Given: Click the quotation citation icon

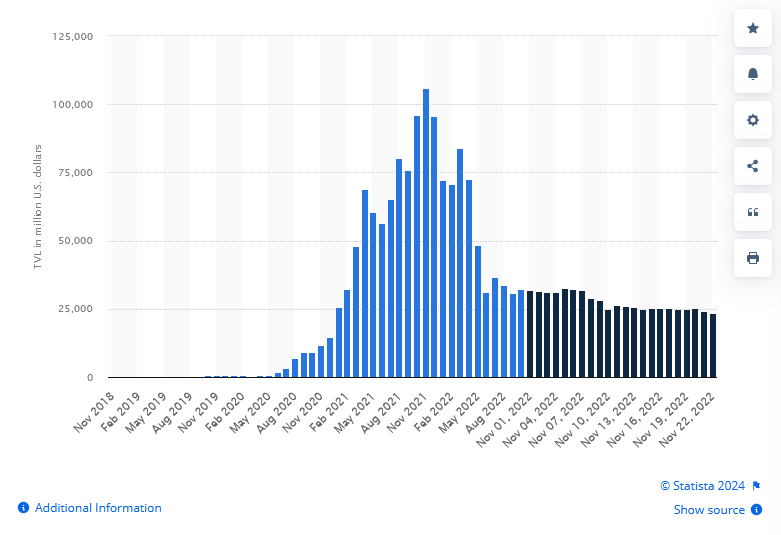Looking at the screenshot, I should point(753,212).
